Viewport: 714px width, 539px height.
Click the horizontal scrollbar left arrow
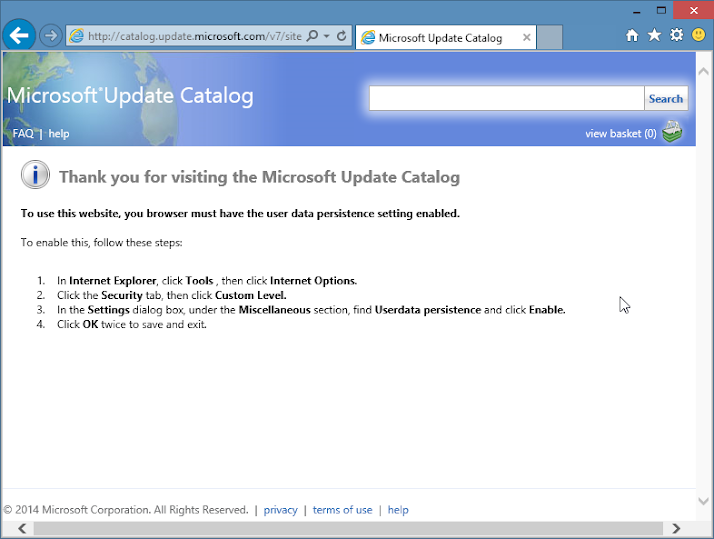(22, 528)
